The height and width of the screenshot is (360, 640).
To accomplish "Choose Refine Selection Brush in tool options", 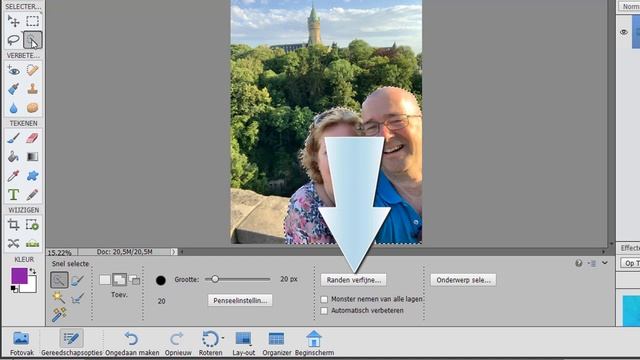I will 77,298.
